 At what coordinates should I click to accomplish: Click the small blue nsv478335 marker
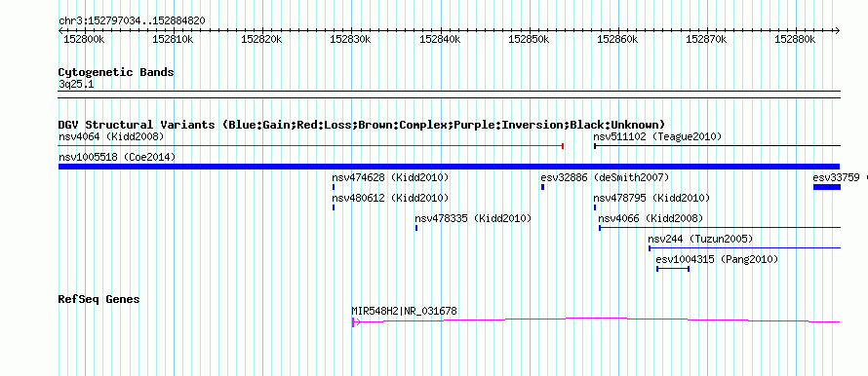(416, 228)
